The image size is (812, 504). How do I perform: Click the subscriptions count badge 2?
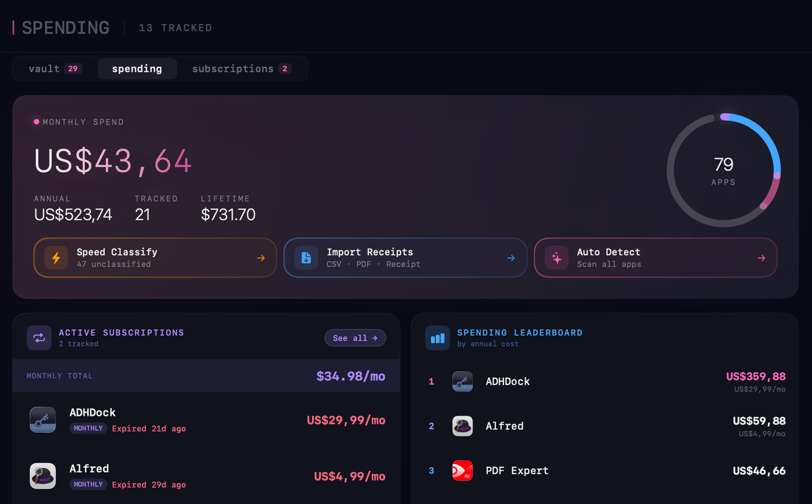285,69
